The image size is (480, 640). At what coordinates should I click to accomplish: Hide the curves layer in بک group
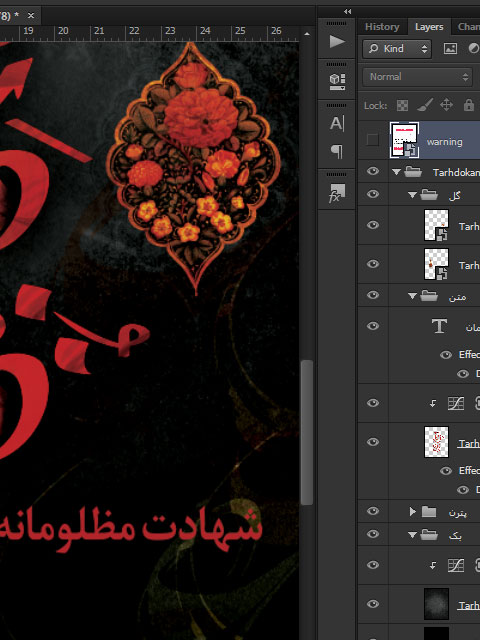[x=373, y=564]
